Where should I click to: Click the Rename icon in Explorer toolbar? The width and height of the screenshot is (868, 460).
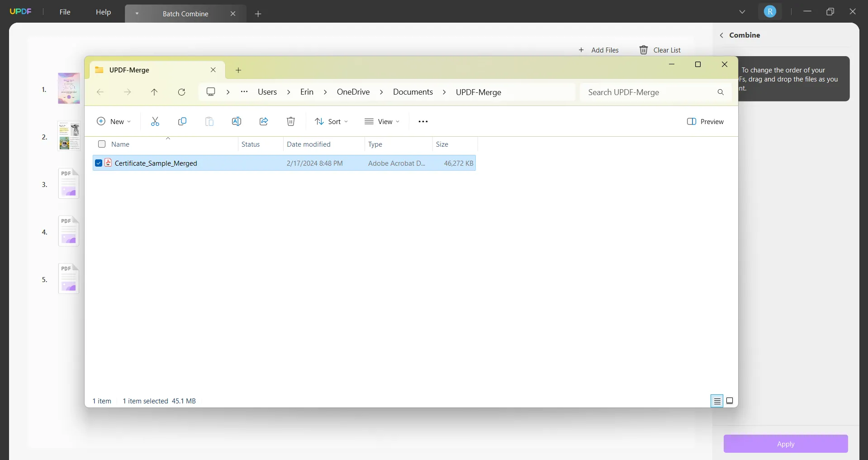[x=237, y=121]
